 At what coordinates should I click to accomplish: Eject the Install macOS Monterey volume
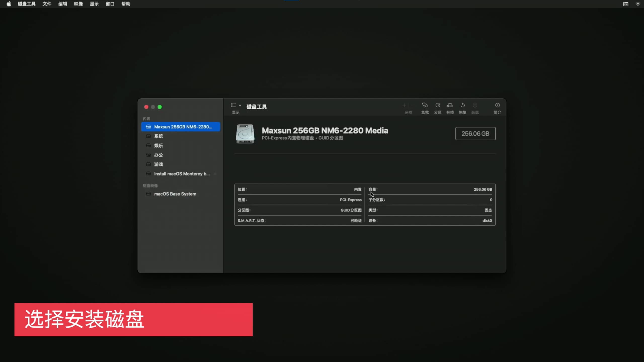point(215,174)
